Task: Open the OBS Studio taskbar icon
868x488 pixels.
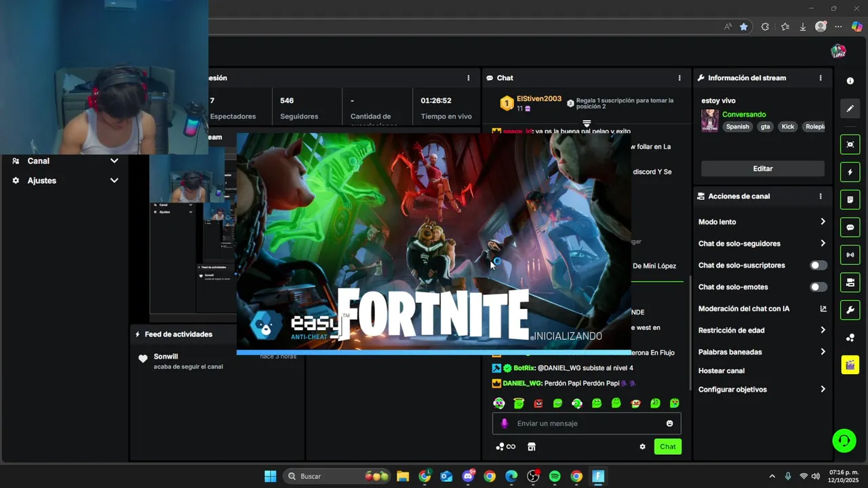Action: tap(533, 476)
